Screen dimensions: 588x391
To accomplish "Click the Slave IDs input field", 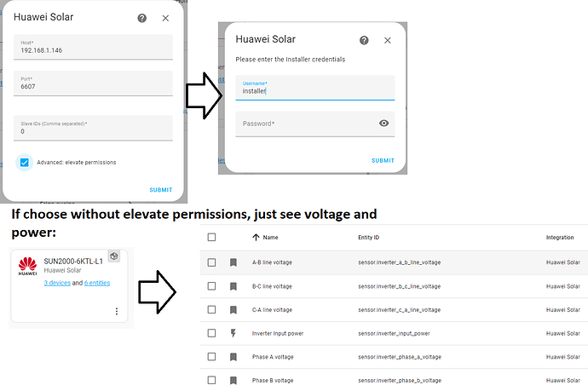I will click(x=93, y=129).
